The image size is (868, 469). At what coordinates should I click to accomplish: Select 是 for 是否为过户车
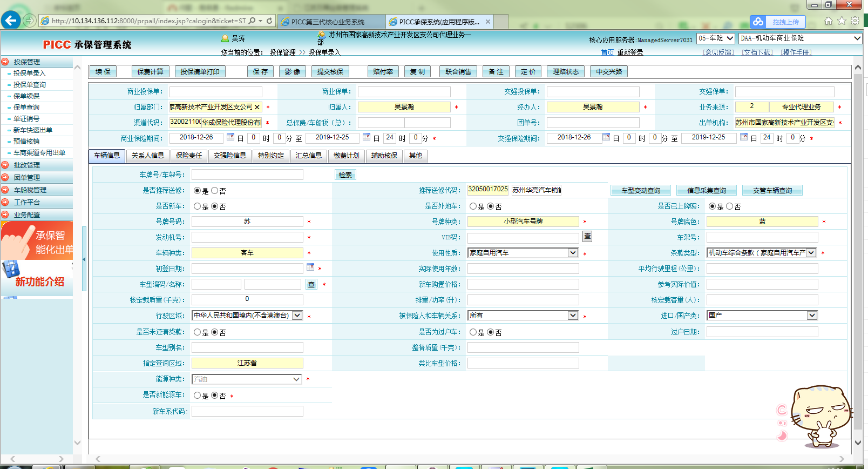[x=473, y=332]
